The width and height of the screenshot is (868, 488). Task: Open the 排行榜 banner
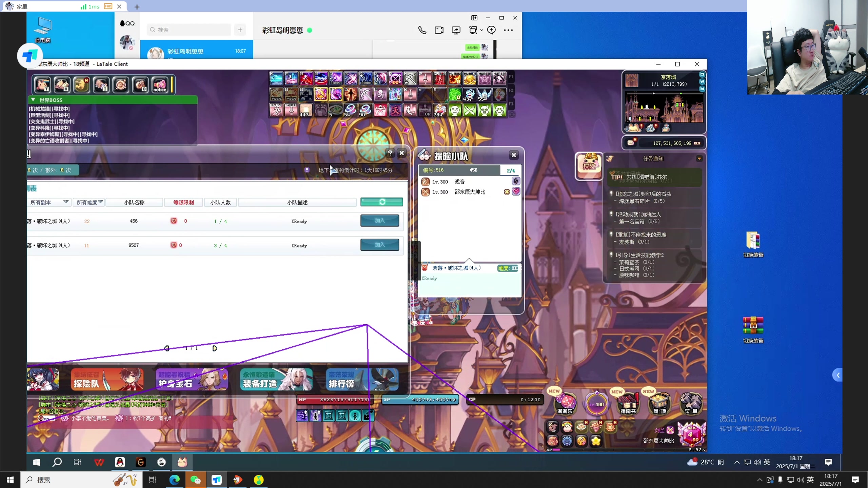[x=362, y=379]
